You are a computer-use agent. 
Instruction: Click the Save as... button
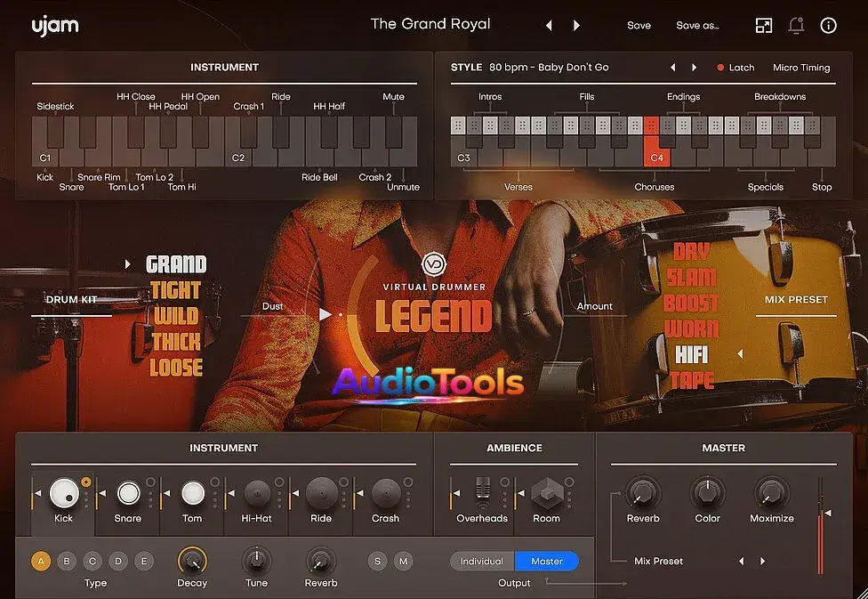697,25
